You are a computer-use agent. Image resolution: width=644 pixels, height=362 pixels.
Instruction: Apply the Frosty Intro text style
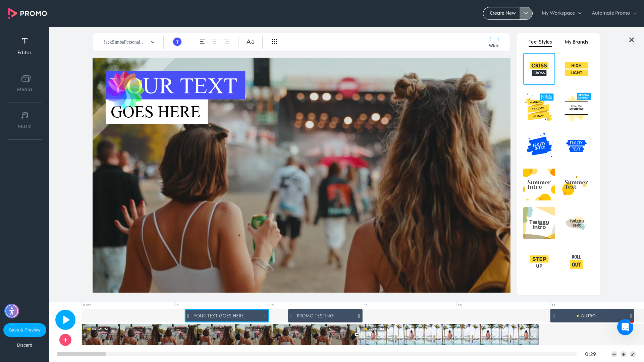click(539, 146)
